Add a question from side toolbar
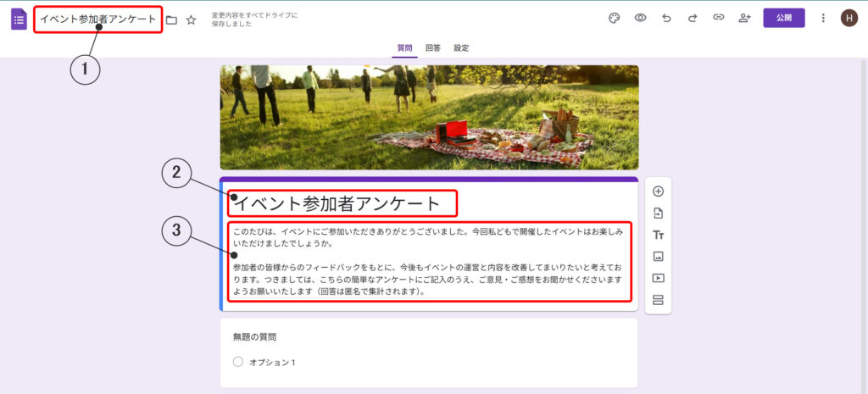Viewport: 868px width, 394px height. pos(658,191)
